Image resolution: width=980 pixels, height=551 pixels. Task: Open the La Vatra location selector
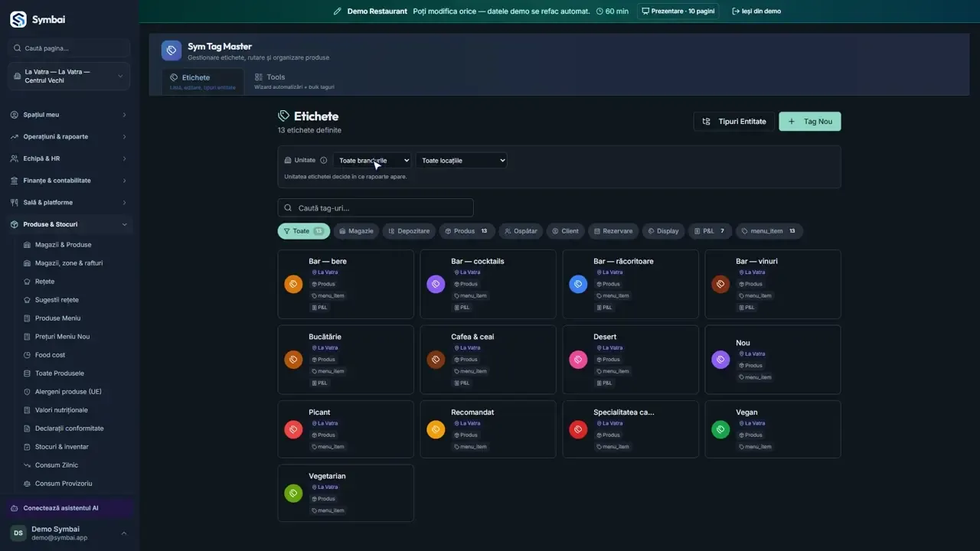pos(69,77)
